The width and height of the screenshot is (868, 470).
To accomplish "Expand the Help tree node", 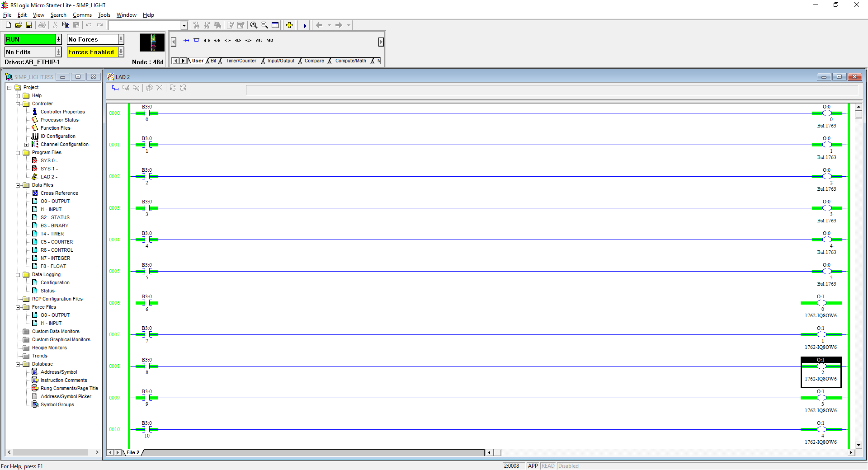I will click(18, 96).
